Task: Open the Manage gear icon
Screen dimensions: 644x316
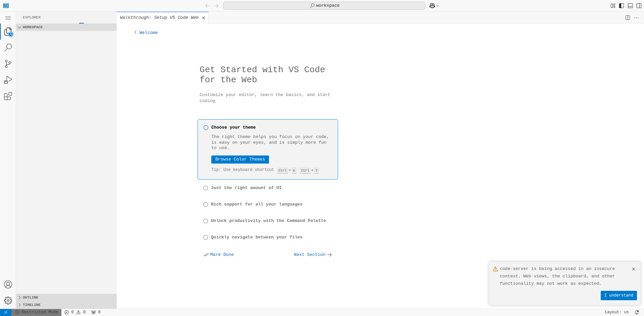Action: [8, 301]
